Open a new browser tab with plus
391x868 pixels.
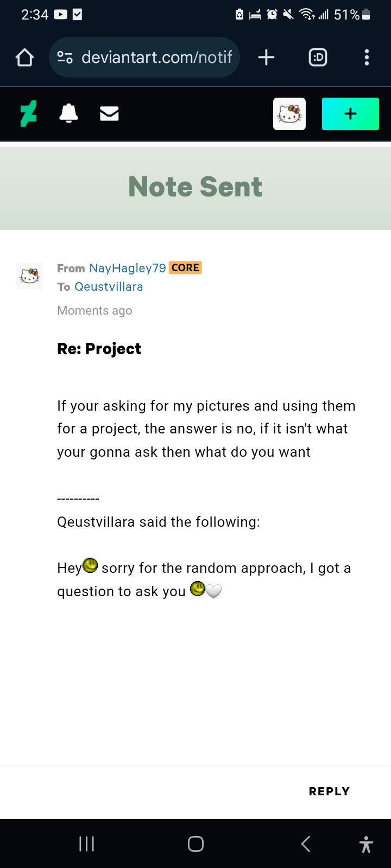(x=266, y=58)
